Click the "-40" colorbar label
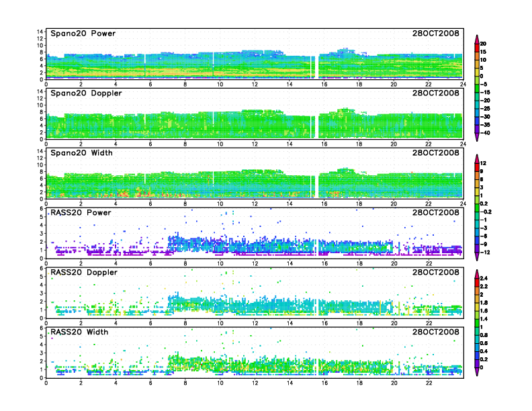 pyautogui.click(x=485, y=133)
